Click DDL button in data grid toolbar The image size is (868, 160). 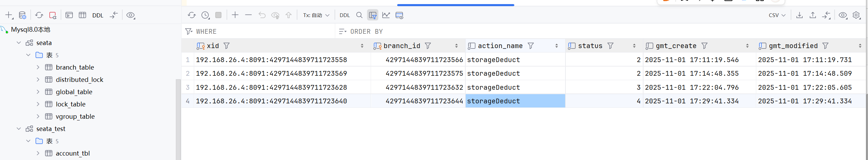tap(345, 15)
